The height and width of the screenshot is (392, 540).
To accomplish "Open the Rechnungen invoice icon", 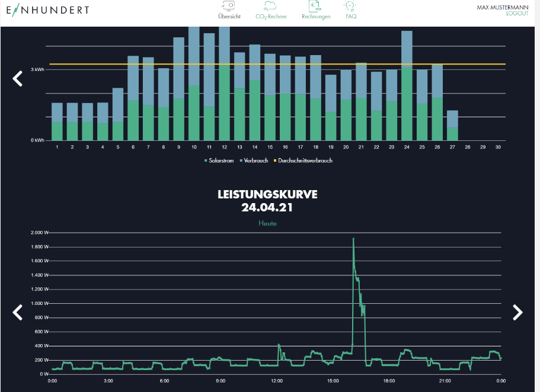I will coord(315,5).
